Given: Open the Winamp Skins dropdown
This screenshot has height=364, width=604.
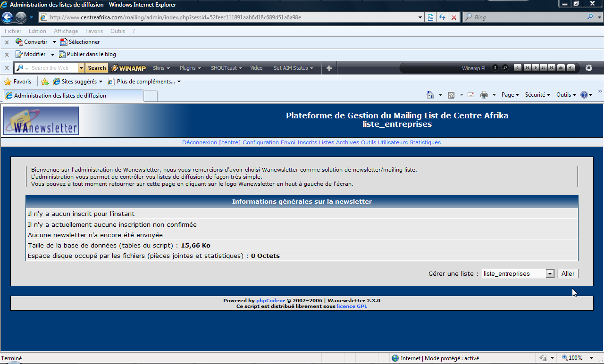Looking at the screenshot, I should 161,68.
